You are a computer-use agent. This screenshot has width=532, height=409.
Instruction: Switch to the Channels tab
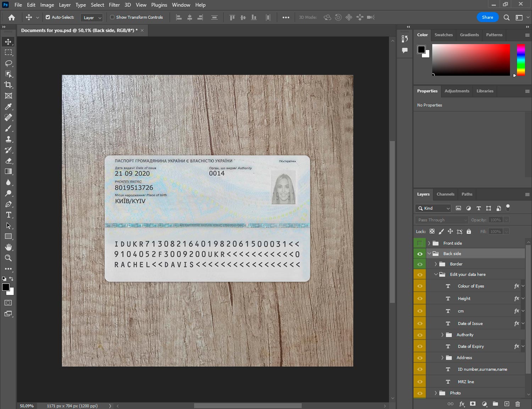point(445,194)
